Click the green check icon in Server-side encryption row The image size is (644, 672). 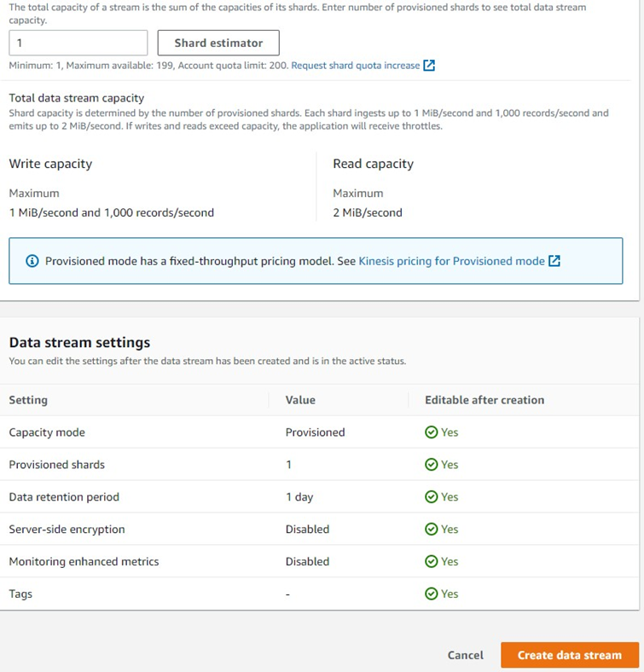[x=432, y=530]
